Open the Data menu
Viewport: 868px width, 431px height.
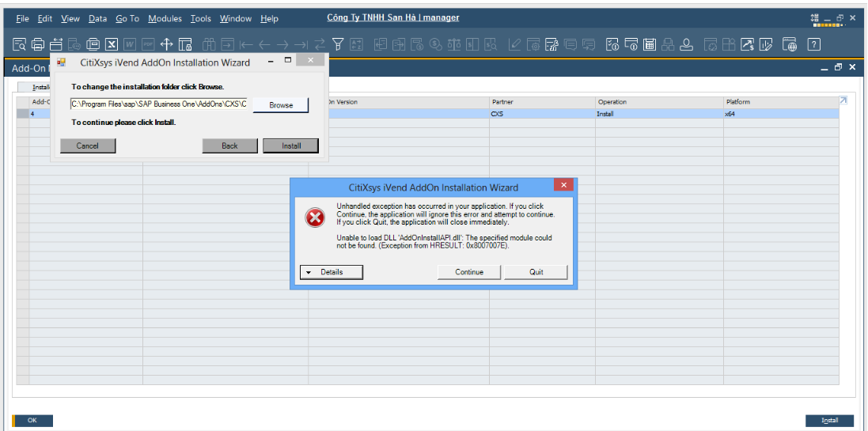tap(97, 18)
